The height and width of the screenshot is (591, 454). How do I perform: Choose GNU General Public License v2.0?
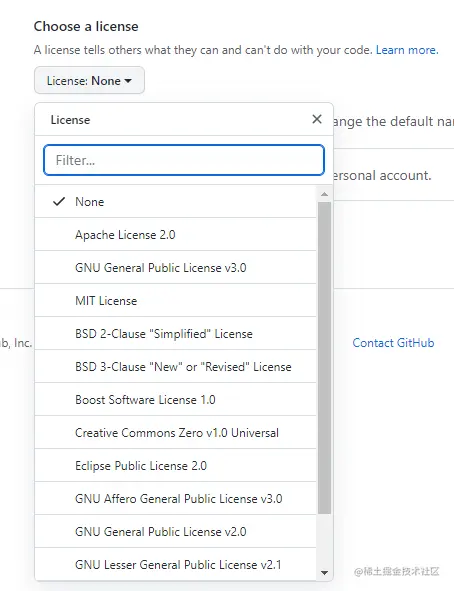coord(176,531)
